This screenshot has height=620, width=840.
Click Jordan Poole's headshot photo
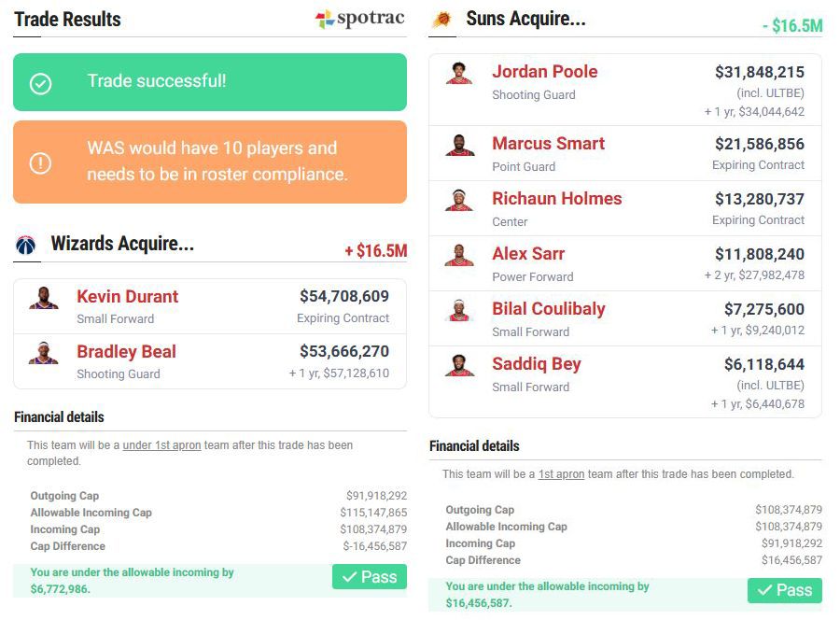(x=459, y=74)
